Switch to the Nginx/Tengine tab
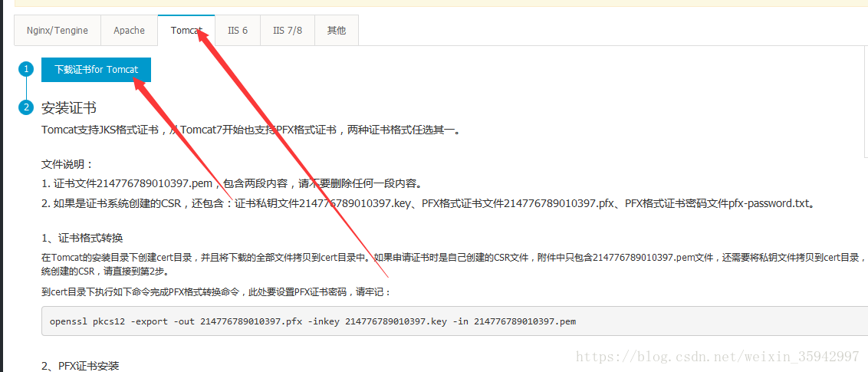868x372 pixels. tap(58, 31)
